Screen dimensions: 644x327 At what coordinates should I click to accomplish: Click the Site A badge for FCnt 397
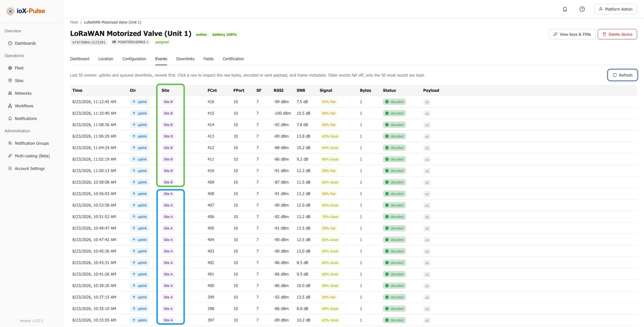point(168,320)
